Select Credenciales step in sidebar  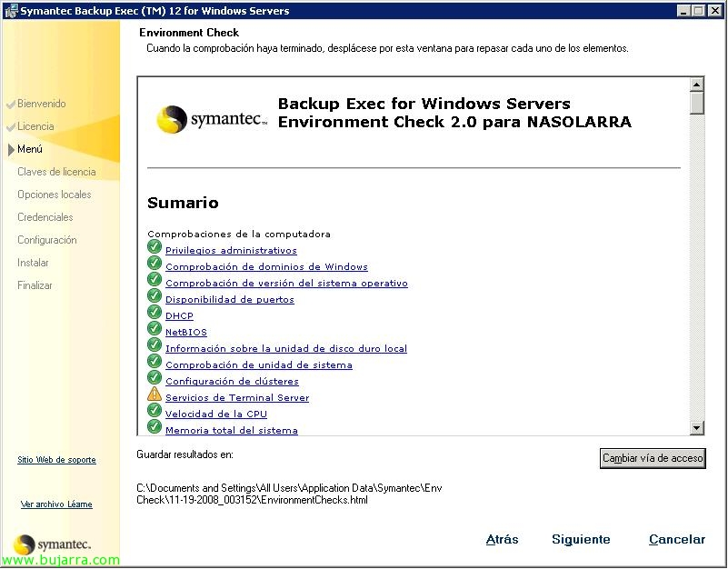[45, 217]
